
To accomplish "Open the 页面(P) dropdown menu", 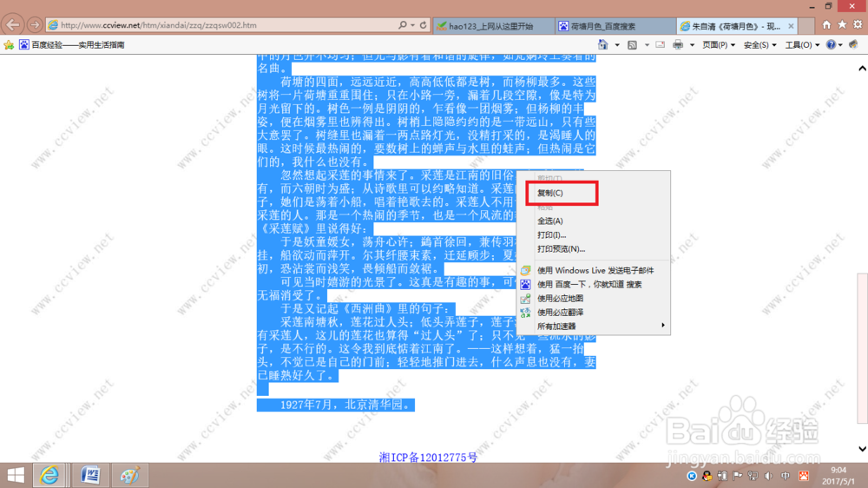I will click(719, 45).
